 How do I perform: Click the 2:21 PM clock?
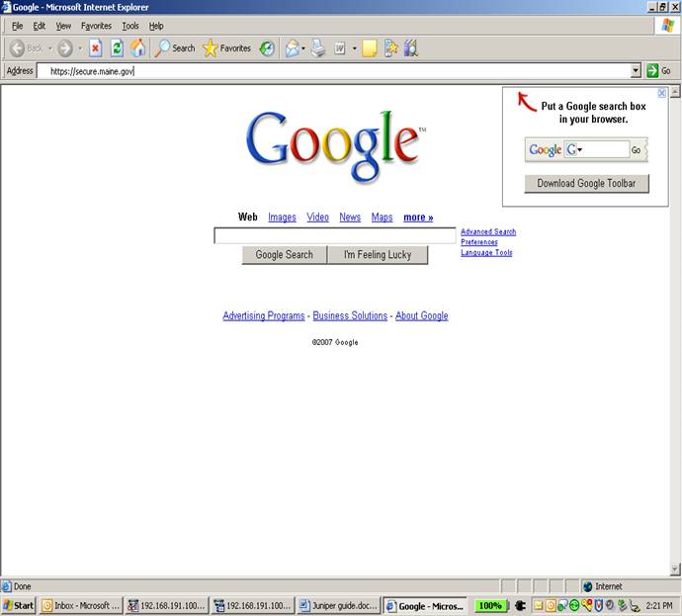pos(659,605)
